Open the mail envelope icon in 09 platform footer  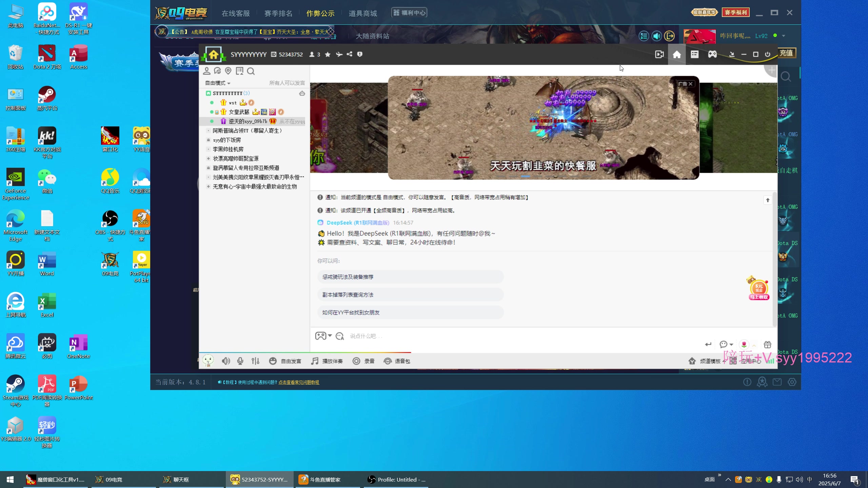coord(777,382)
